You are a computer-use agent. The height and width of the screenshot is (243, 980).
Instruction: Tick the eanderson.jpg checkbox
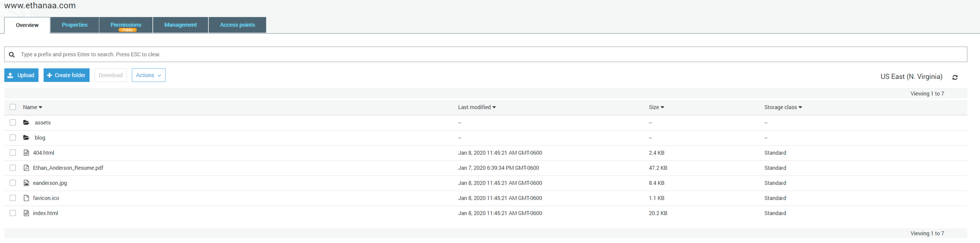pos(13,183)
